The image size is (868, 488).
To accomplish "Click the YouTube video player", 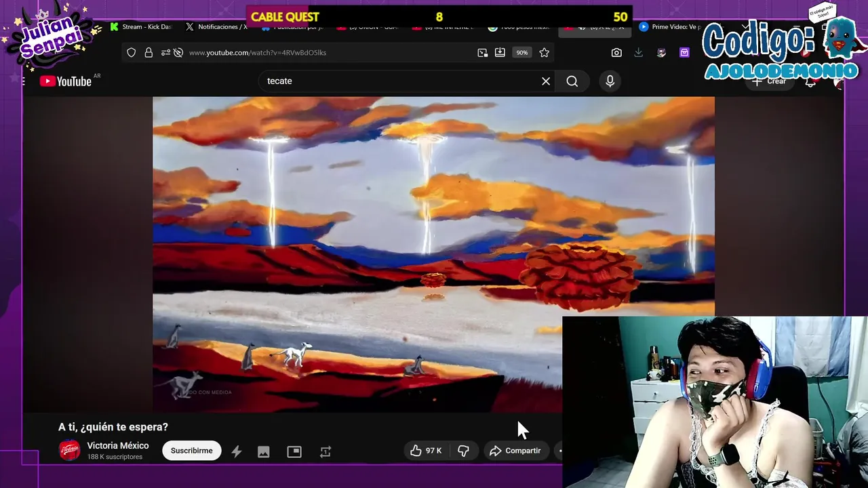I will pos(433,254).
